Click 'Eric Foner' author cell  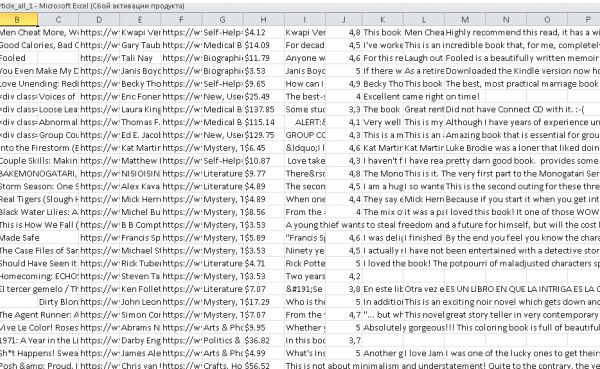pyautogui.click(x=140, y=96)
